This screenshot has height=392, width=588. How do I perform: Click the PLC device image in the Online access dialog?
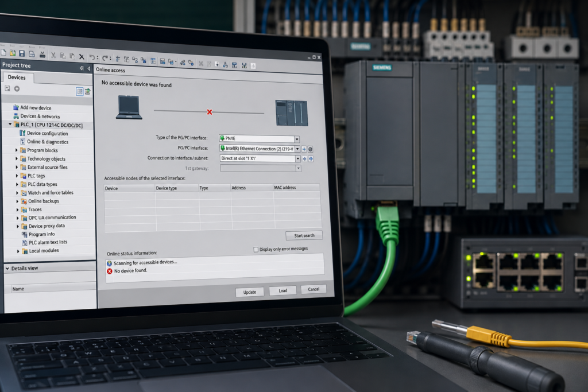tap(291, 113)
